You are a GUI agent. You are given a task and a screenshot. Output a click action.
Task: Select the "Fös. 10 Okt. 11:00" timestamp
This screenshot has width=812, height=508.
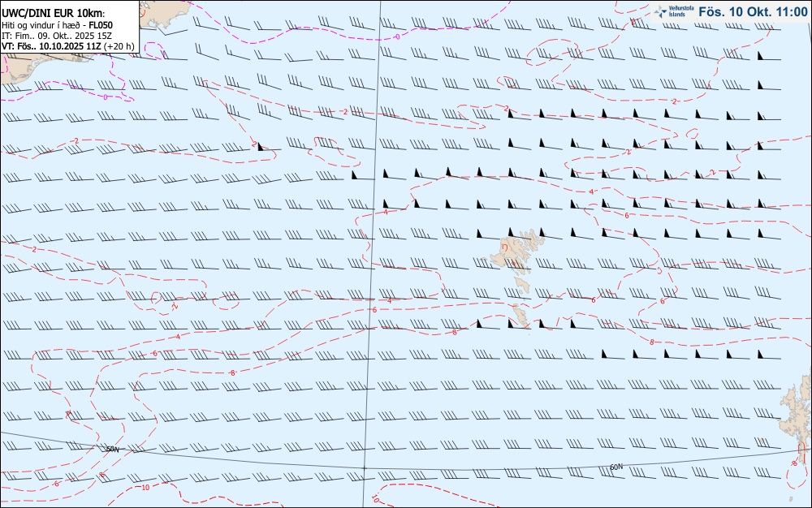[x=753, y=11]
